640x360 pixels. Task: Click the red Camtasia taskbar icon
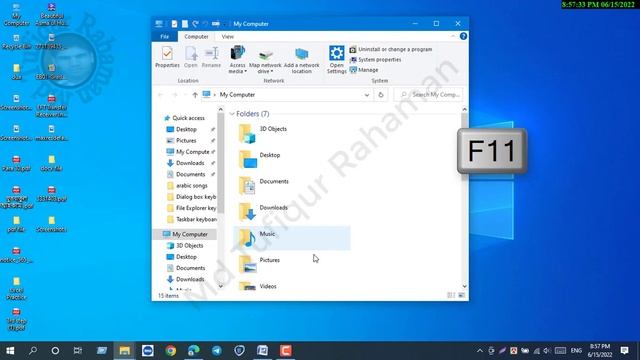[x=286, y=351]
